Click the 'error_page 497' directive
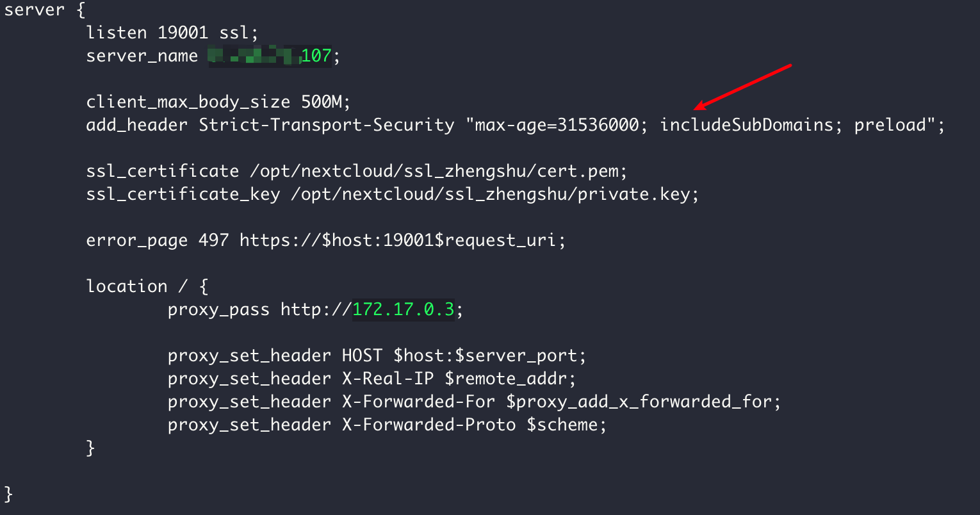 [157, 240]
